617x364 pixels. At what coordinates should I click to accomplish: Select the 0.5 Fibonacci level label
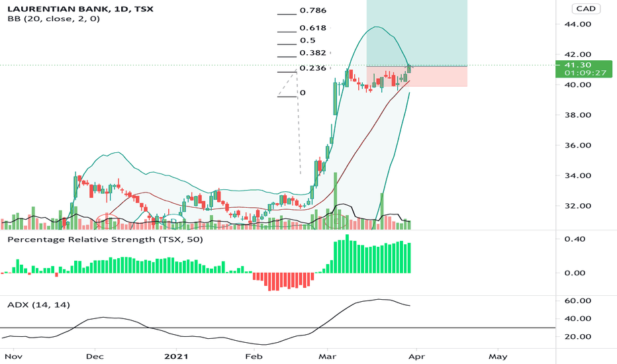pyautogui.click(x=307, y=40)
